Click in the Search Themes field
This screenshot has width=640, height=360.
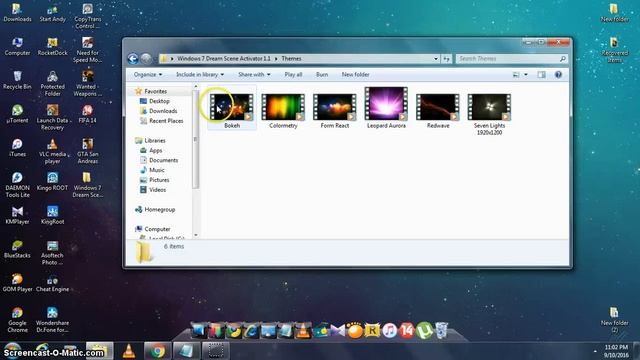[512, 59]
